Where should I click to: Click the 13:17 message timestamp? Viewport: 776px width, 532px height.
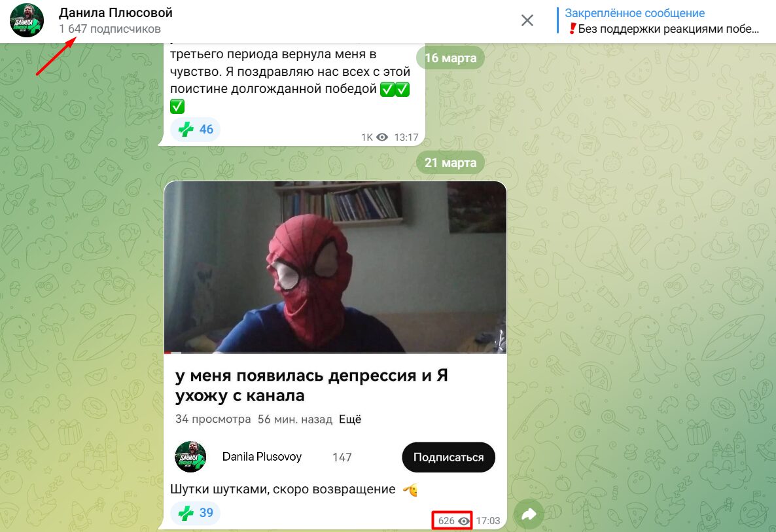point(406,137)
